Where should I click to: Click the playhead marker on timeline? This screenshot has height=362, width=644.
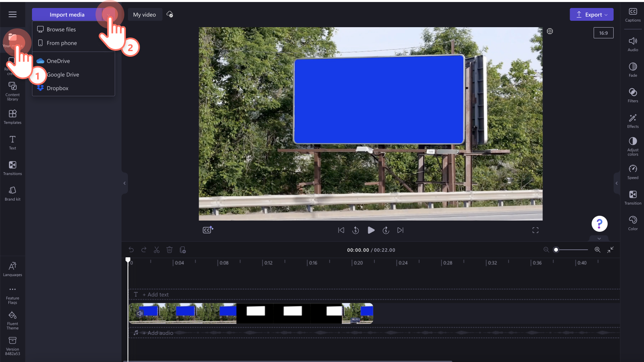pos(128,260)
